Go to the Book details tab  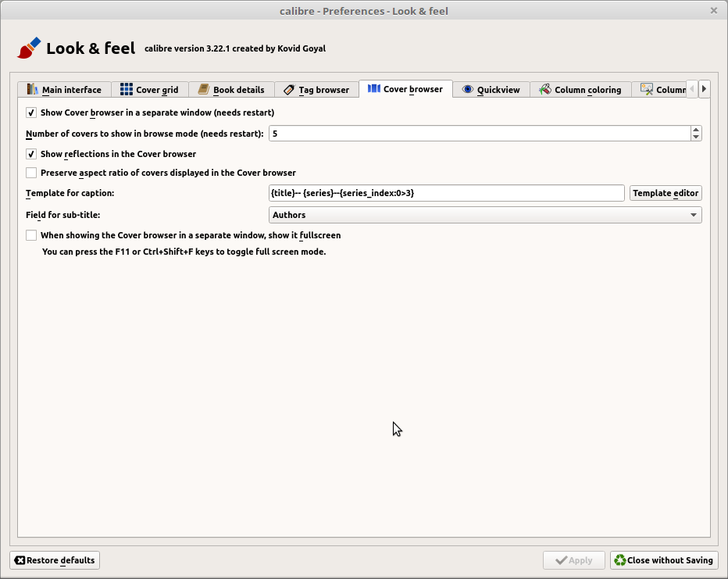(x=231, y=89)
